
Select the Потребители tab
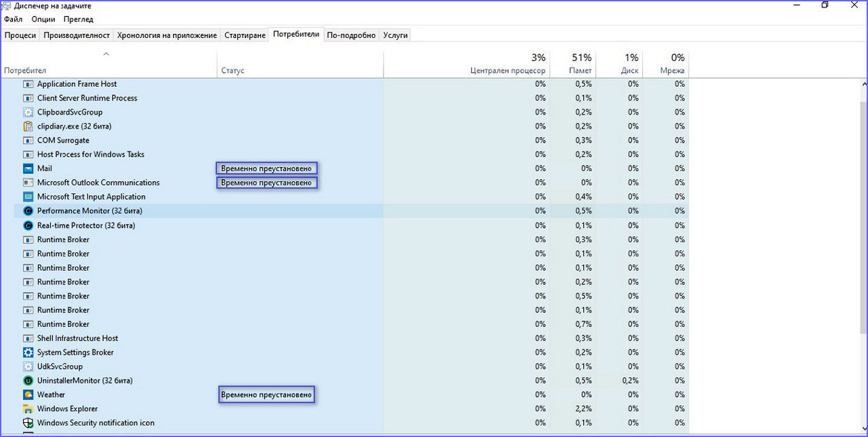click(296, 35)
